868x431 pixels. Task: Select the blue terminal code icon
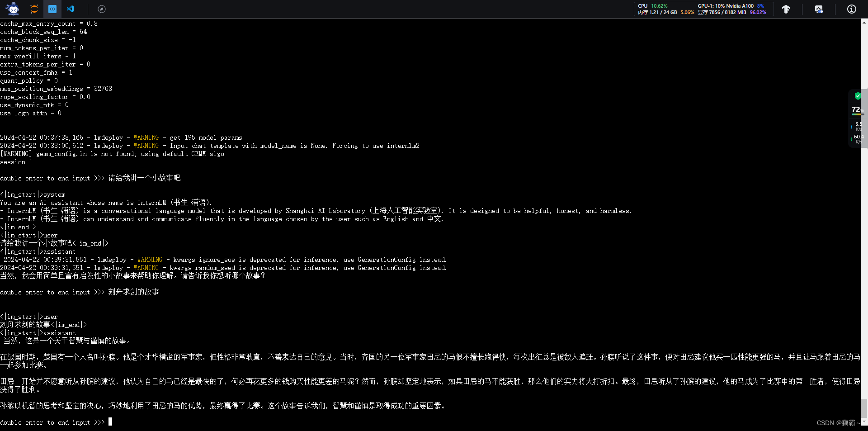click(52, 9)
